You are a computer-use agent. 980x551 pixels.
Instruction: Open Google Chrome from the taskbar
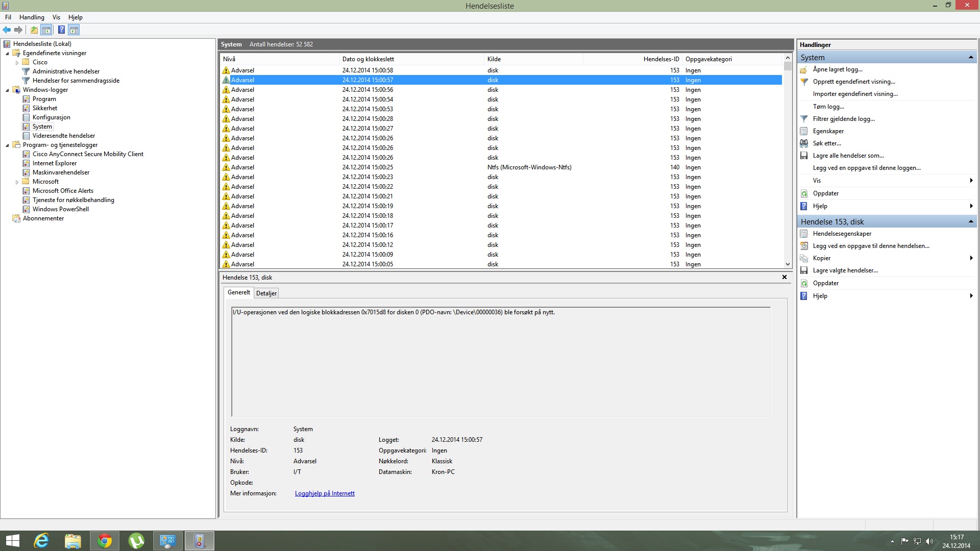tap(105, 541)
